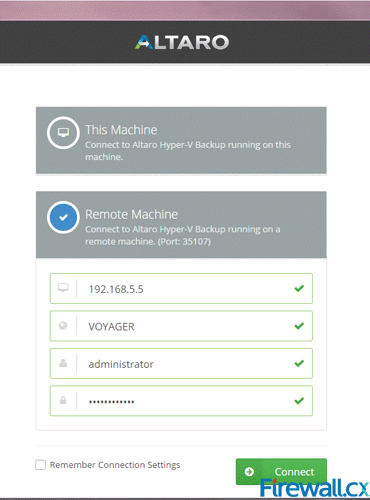The height and width of the screenshot is (500, 370).
Task: Click the IP address field showing 192.168.5.5
Action: coord(181,288)
